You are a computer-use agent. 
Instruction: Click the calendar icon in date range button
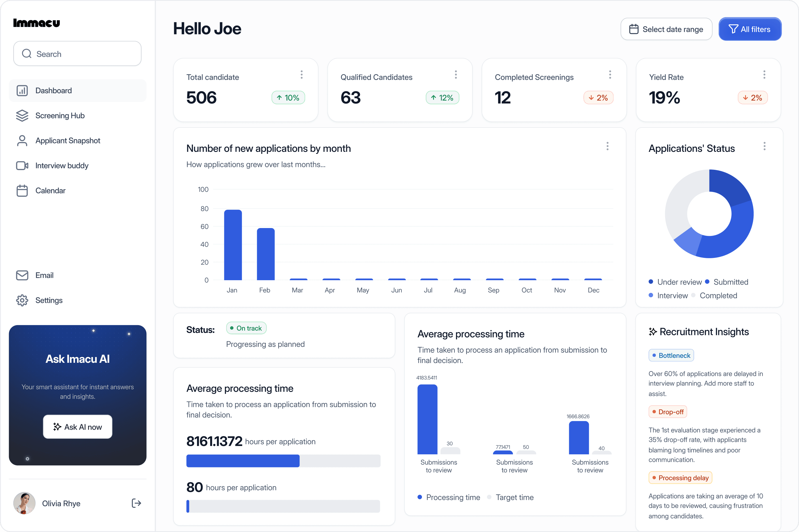click(x=634, y=29)
